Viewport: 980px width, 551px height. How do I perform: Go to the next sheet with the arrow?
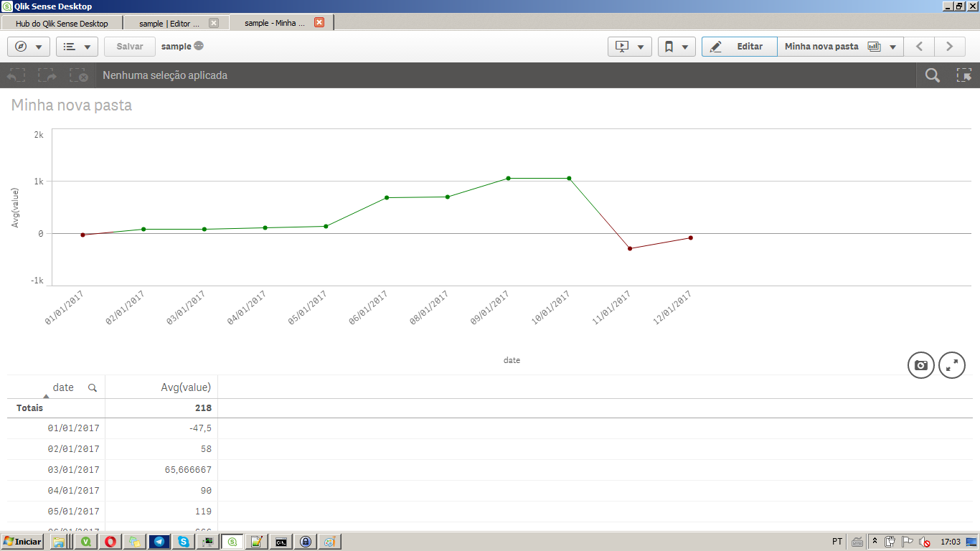click(949, 46)
